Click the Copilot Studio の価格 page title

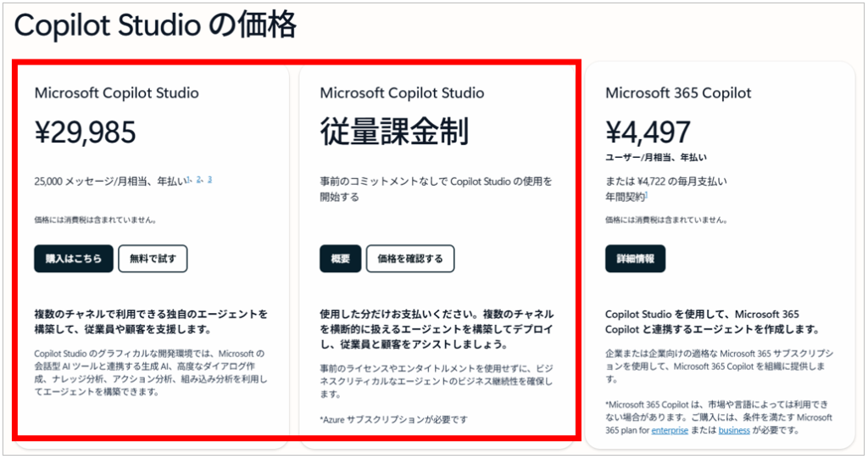155,25
